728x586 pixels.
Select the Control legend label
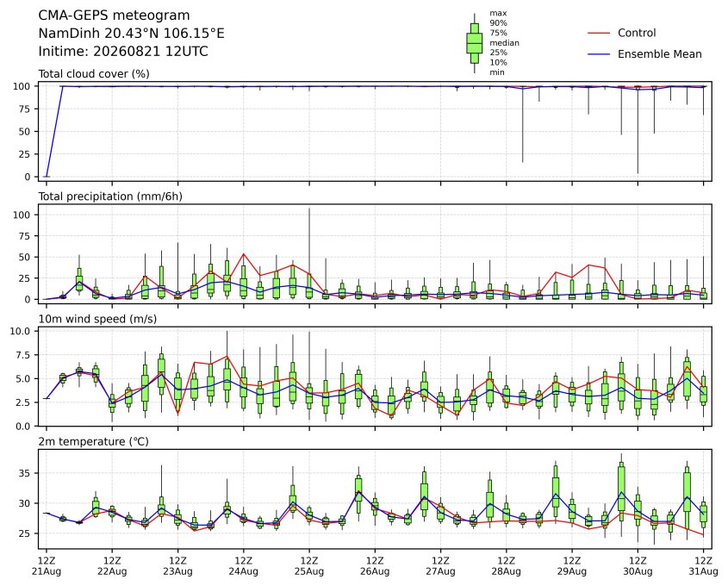(x=637, y=33)
